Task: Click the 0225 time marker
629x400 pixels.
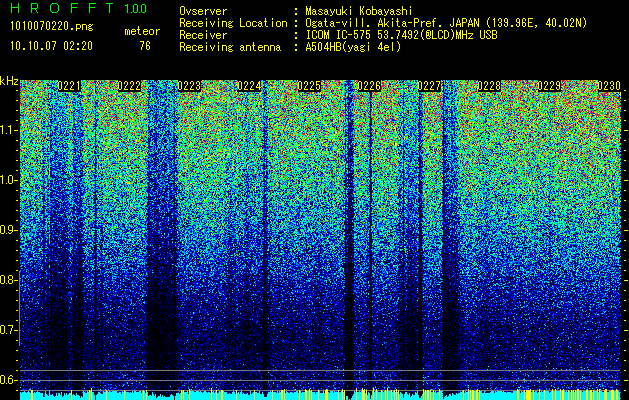Action: [x=309, y=86]
